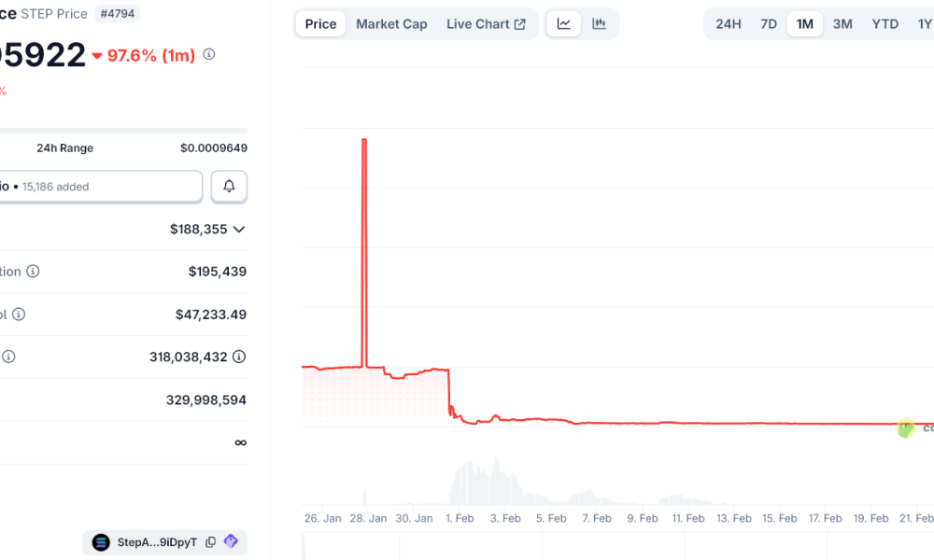934x560 pixels.
Task: Select the Price tab
Action: click(x=319, y=23)
